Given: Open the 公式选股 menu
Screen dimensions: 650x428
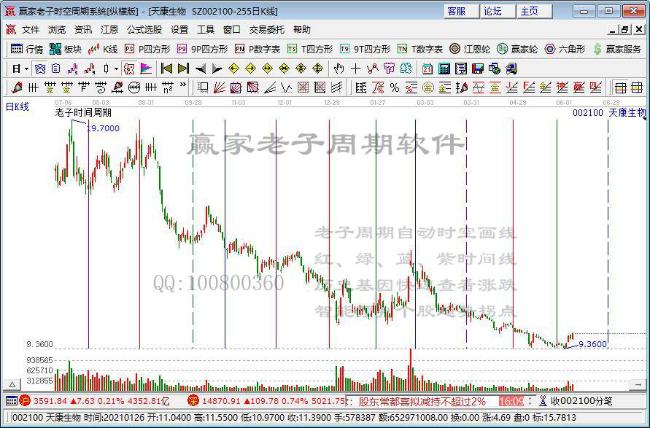Looking at the screenshot, I should pyautogui.click(x=144, y=30).
